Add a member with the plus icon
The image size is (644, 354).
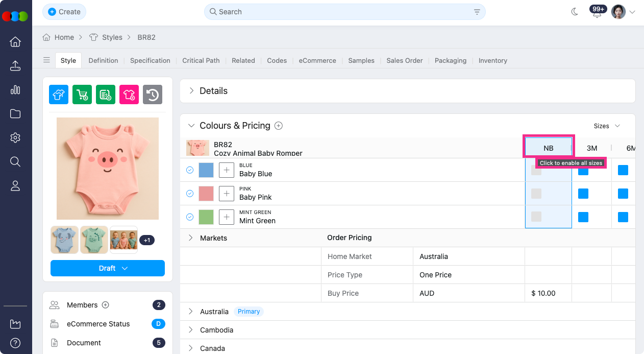106,305
